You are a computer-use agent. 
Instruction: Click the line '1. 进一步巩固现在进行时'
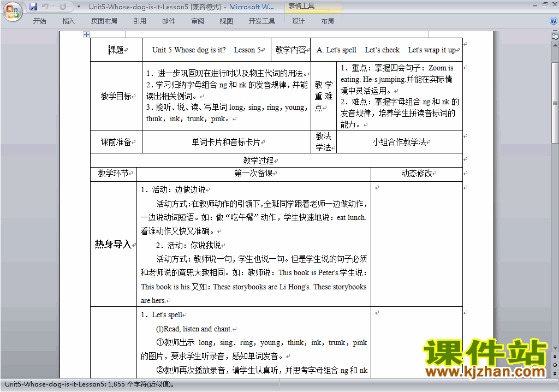point(227,74)
